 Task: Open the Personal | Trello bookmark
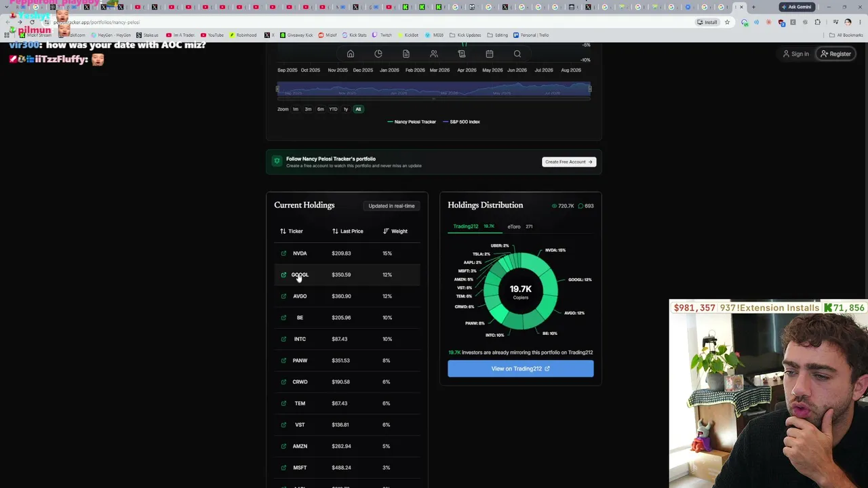[x=531, y=35]
